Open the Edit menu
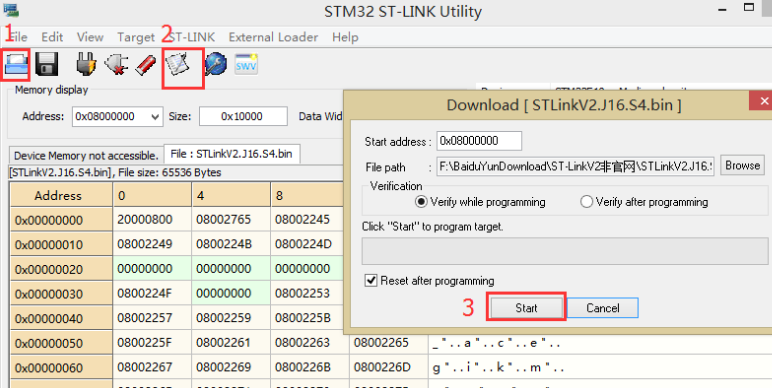 [x=52, y=37]
